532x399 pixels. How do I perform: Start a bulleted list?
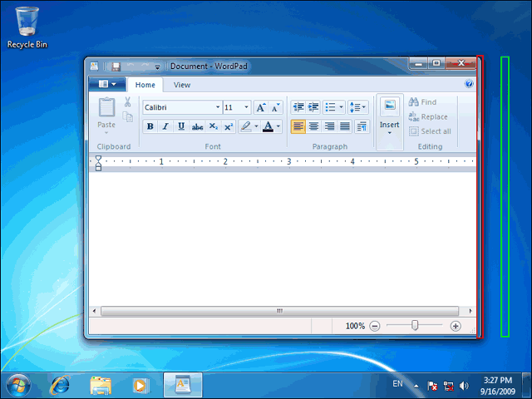coord(330,107)
